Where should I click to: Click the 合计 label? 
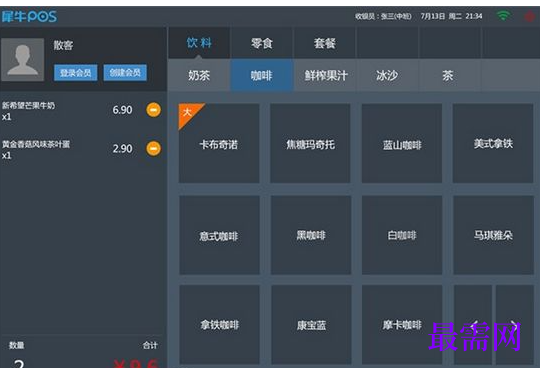pyautogui.click(x=150, y=345)
